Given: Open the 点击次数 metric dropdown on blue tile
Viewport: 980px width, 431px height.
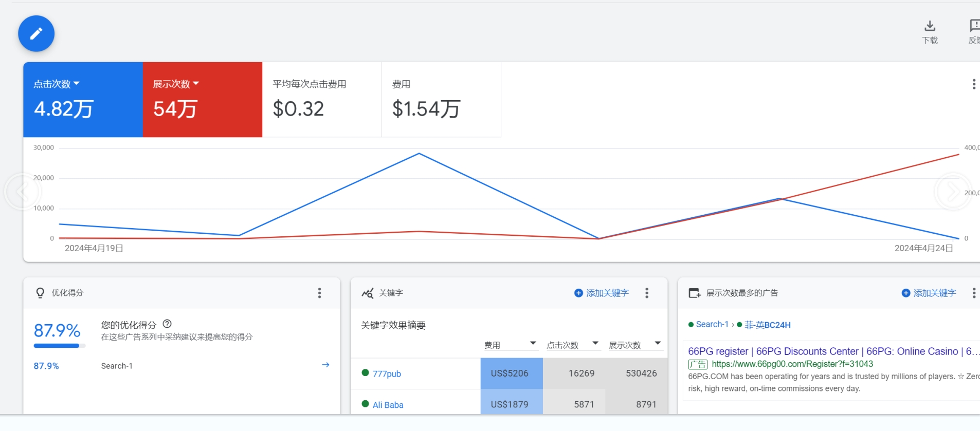Looking at the screenshot, I should [57, 84].
